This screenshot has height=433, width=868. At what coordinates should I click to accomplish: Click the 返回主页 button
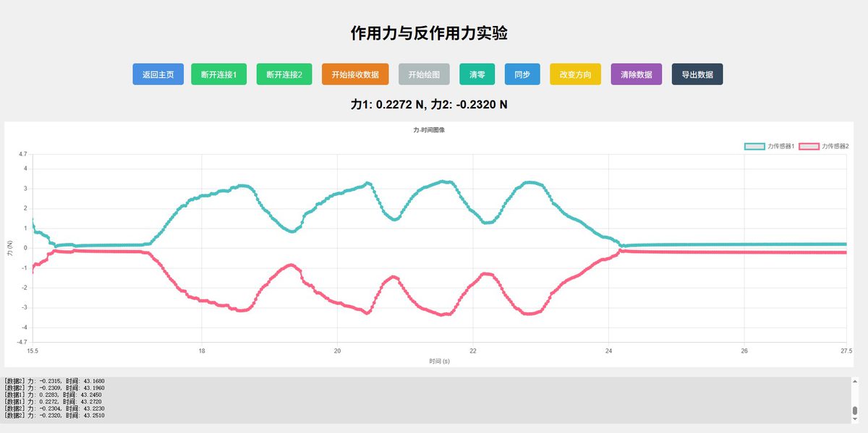coord(158,74)
